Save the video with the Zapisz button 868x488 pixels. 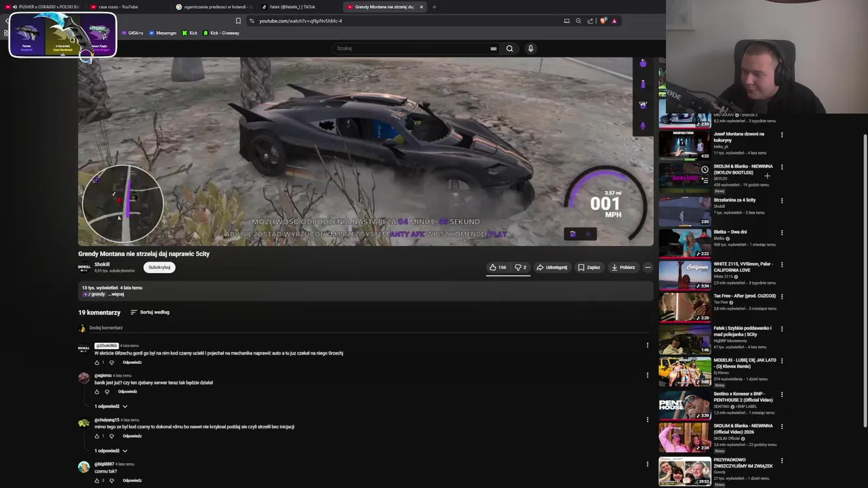(589, 267)
